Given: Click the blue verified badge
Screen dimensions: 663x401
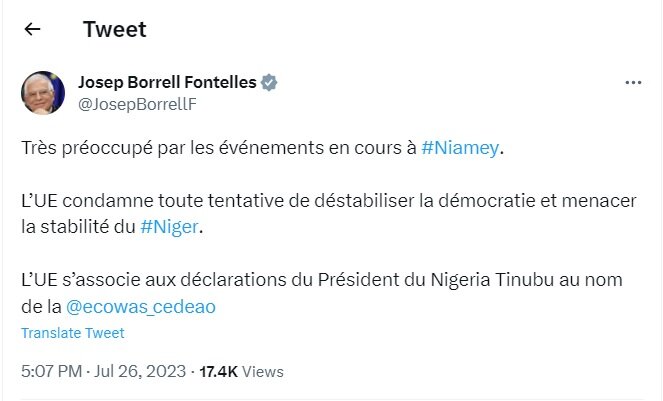Looking at the screenshot, I should (x=270, y=82).
